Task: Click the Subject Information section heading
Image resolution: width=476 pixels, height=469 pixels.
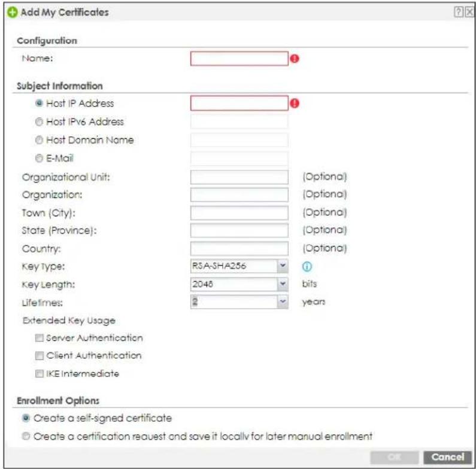Action: 60,86
